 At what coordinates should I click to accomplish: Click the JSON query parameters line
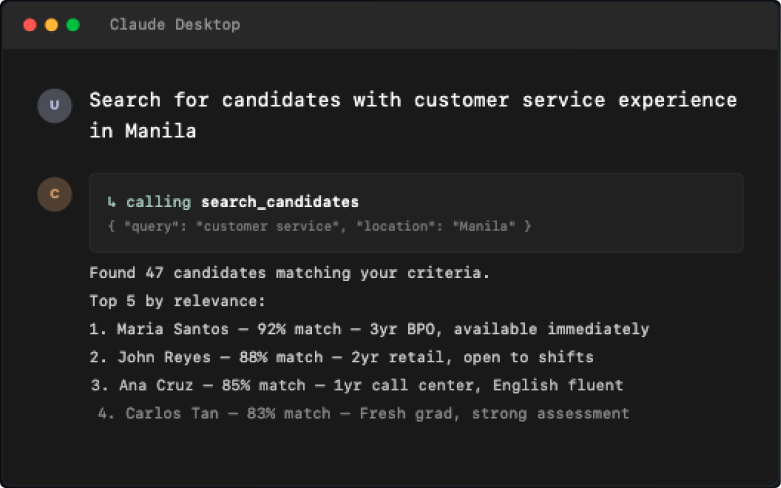319,227
